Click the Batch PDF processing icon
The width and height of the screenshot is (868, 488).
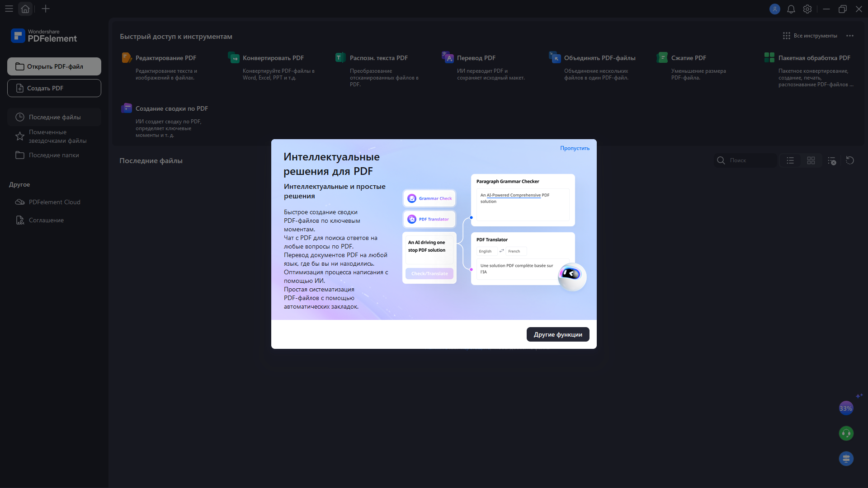[769, 58]
